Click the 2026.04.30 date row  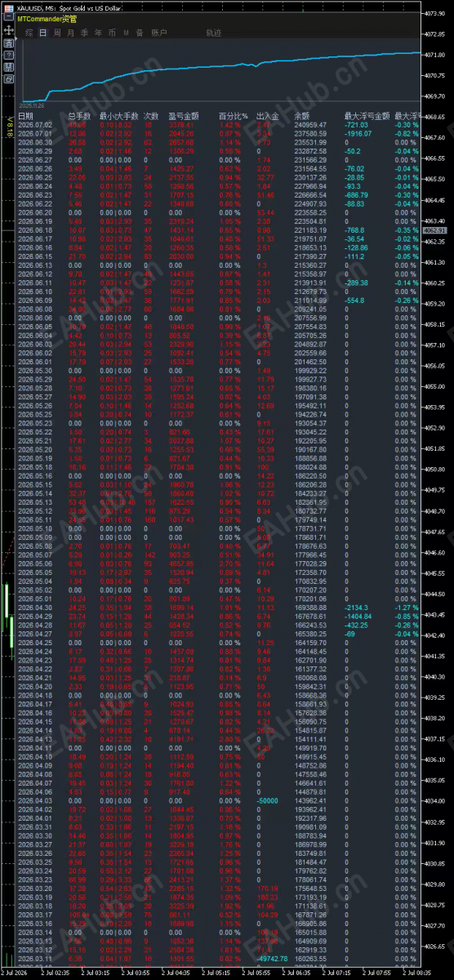point(35,608)
